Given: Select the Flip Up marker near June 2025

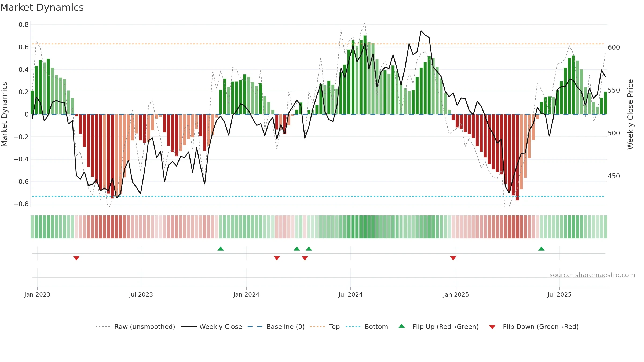Looking at the screenshot, I should [541, 249].
